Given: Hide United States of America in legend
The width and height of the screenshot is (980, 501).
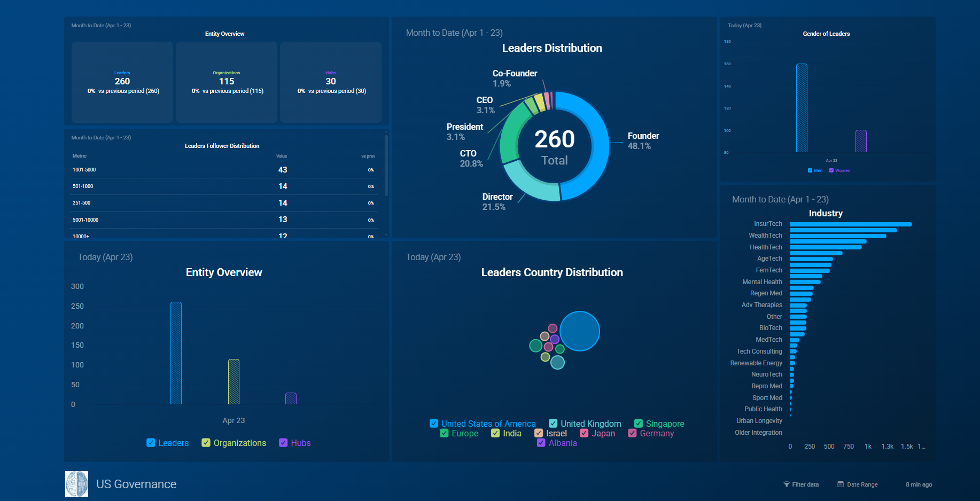Looking at the screenshot, I should 434,424.
